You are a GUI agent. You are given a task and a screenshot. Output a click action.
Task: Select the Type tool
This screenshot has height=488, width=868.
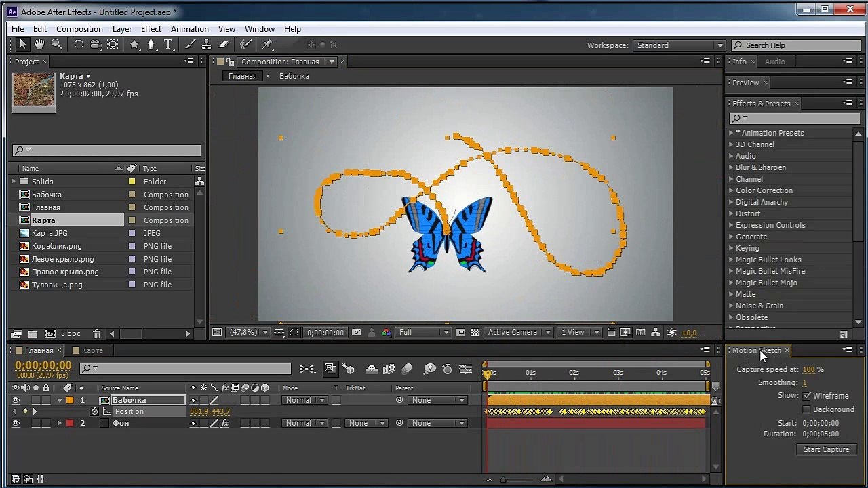[168, 45]
